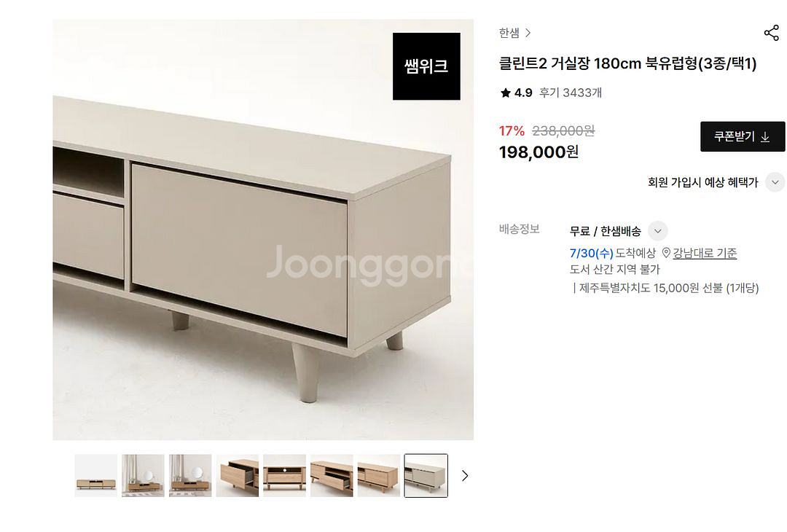Select the first thumbnail of full TV stand
Screen dimensions: 787x532
[96, 475]
